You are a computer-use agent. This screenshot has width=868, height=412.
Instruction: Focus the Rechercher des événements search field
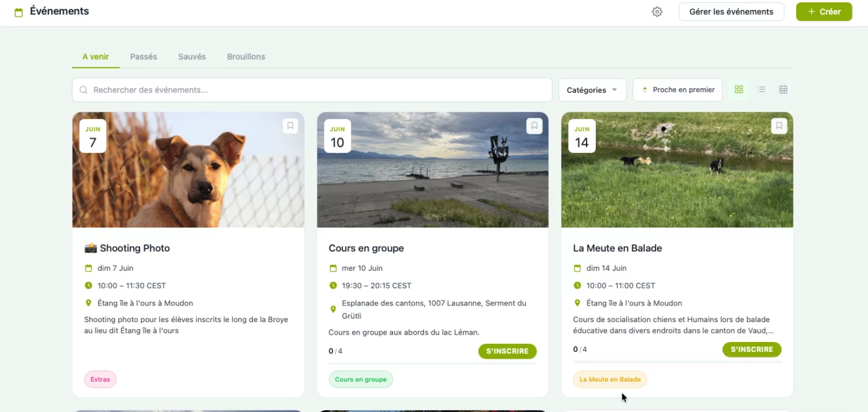pyautogui.click(x=312, y=90)
